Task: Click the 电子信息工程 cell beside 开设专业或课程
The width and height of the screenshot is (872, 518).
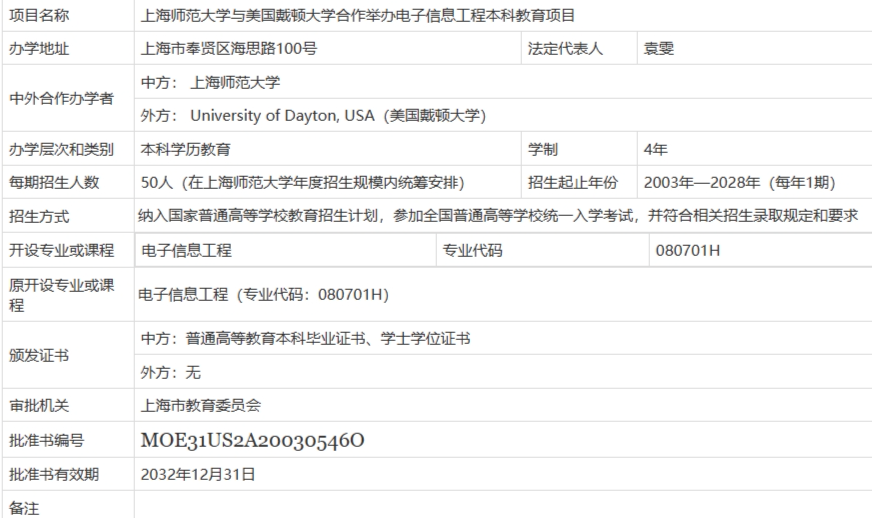Action: [x=187, y=251]
